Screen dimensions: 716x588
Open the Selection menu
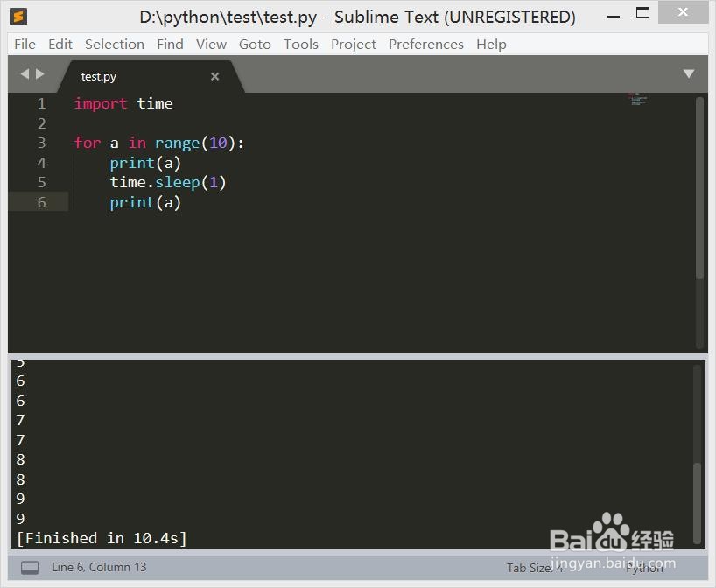point(114,44)
